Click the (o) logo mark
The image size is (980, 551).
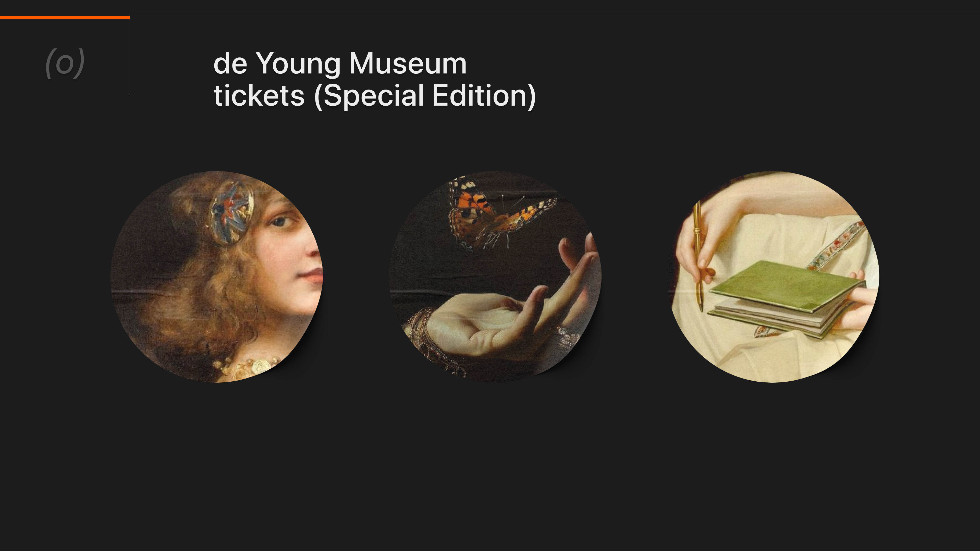click(65, 63)
